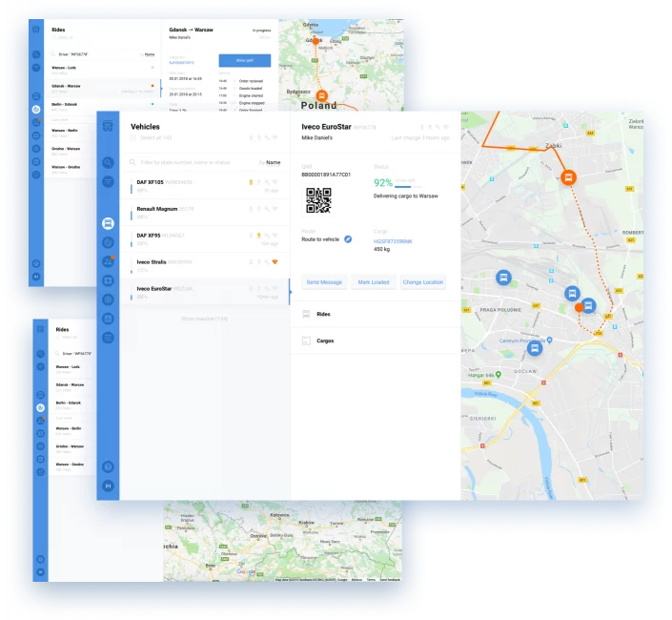Select the DAF XF95 vehicle row
Image resolution: width=672 pixels, height=620 pixels.
pos(205,239)
